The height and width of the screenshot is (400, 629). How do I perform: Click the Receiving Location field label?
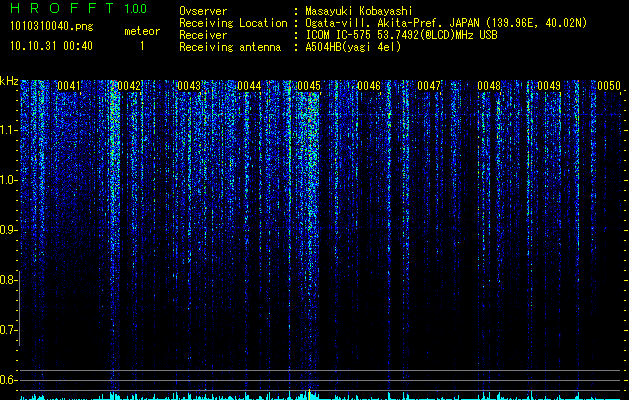(x=233, y=23)
